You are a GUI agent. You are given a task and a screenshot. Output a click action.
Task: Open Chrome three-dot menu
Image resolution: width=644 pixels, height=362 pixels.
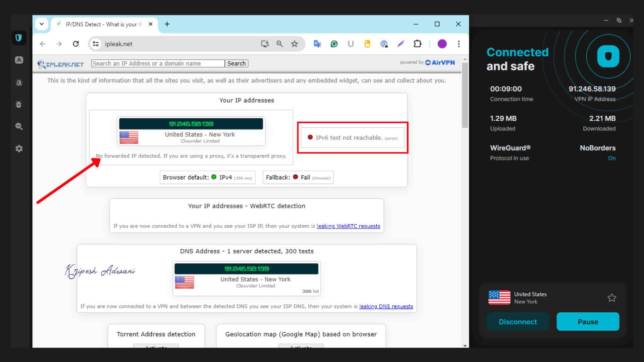tap(459, 44)
